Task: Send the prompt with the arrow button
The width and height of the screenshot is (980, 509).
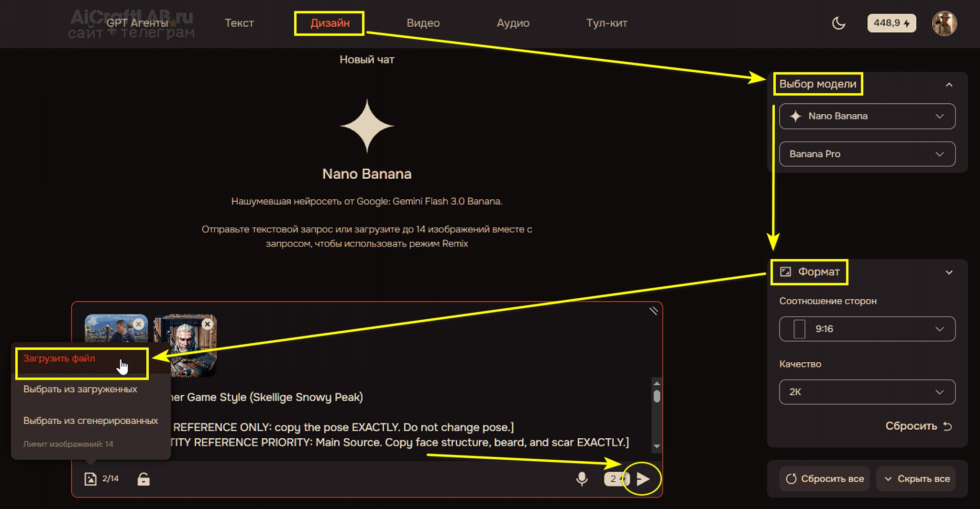Action: (643, 478)
